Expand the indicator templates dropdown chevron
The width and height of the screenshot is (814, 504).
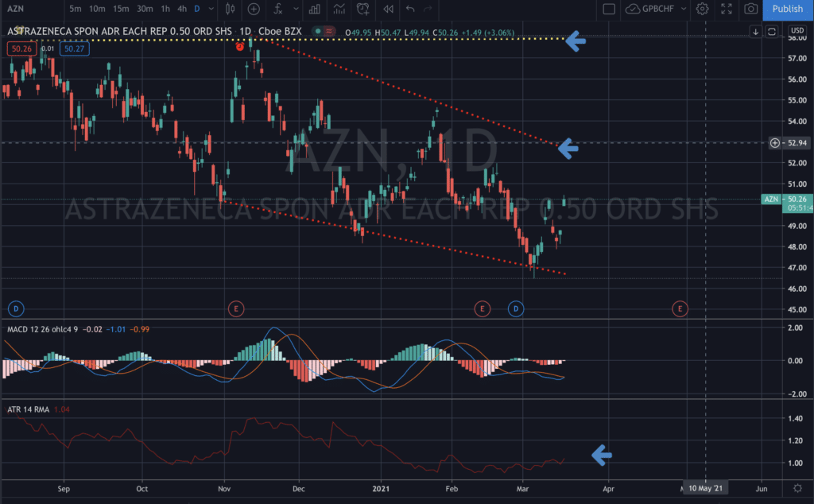point(296,9)
